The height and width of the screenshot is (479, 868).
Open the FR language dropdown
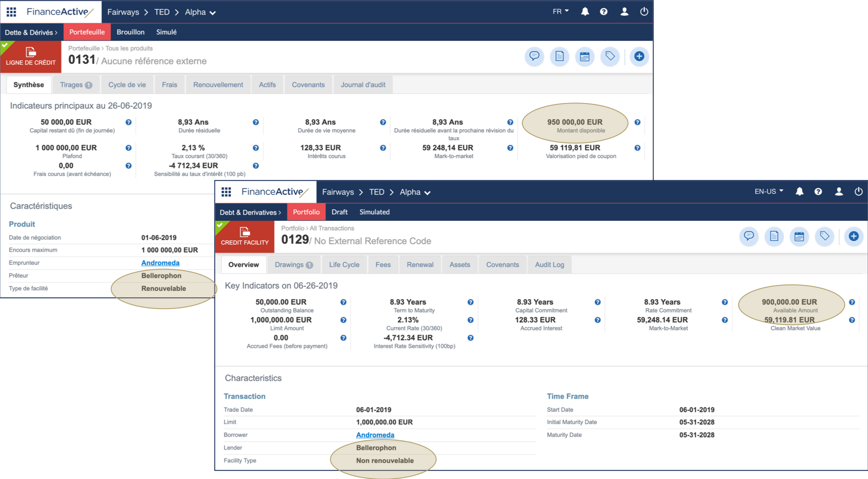point(560,12)
